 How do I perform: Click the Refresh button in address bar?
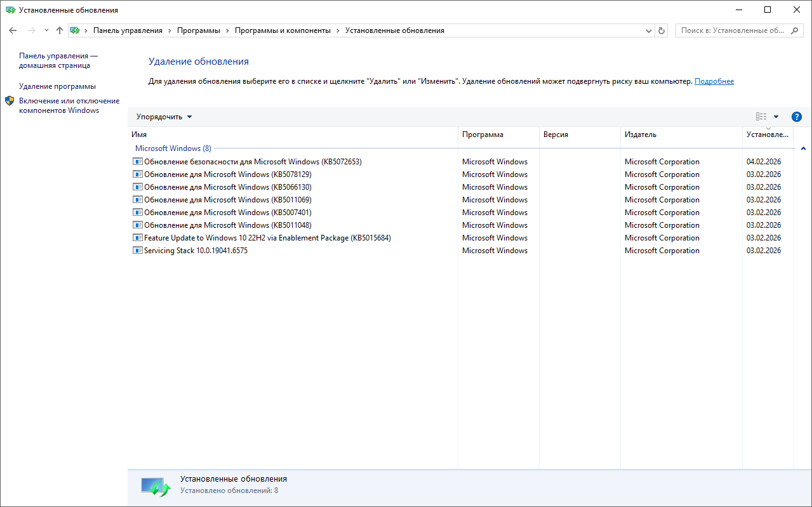coord(662,30)
